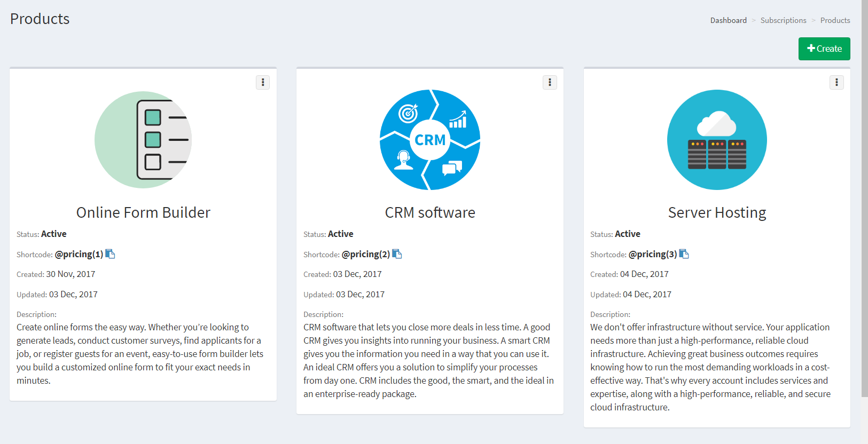
Task: Click Server Hosting description paragraph
Action: pyautogui.click(x=710, y=367)
